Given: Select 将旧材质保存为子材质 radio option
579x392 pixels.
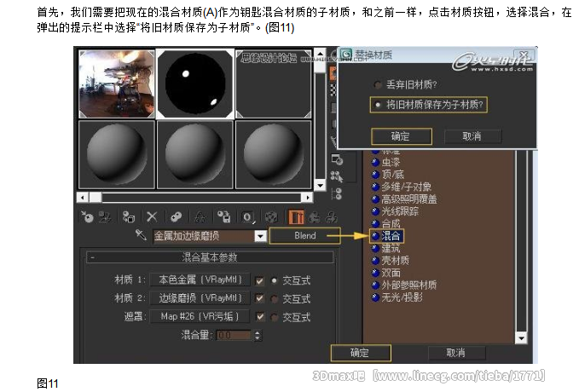Looking at the screenshot, I should coord(378,105).
